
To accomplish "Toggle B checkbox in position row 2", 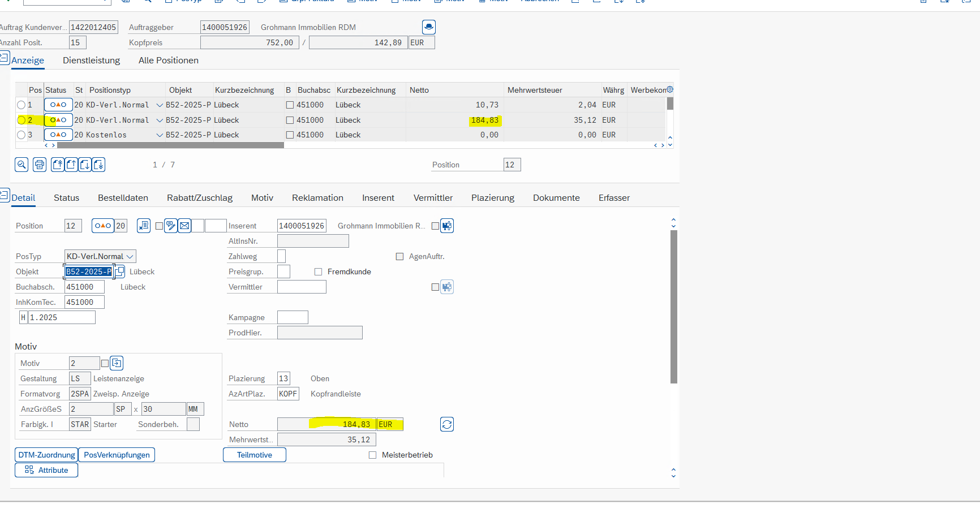I will (x=290, y=120).
